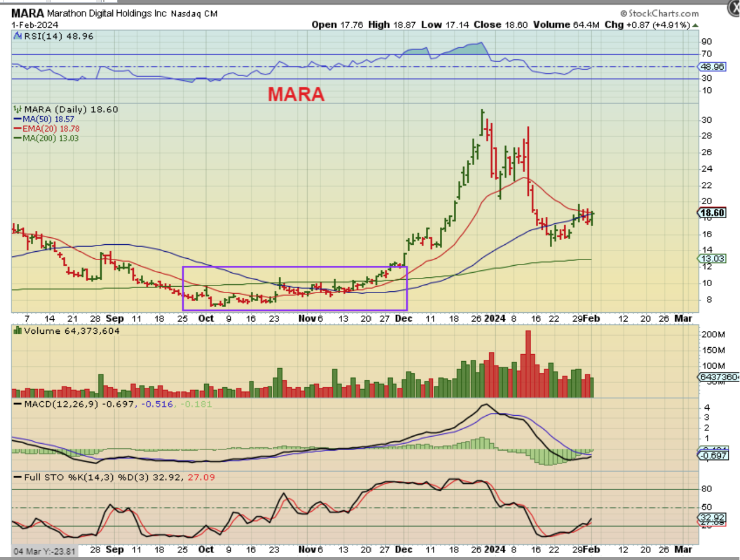Click the StockCharts.com copyright text
The height and width of the screenshot is (560, 740).
[659, 13]
